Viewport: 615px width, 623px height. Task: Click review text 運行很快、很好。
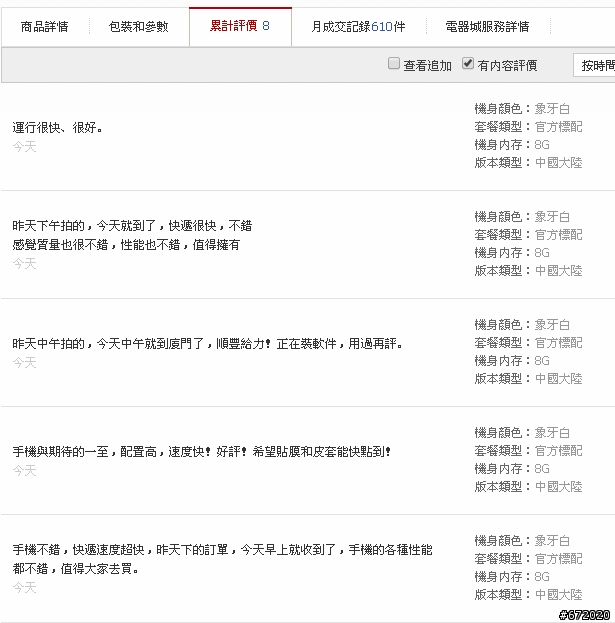click(58, 128)
